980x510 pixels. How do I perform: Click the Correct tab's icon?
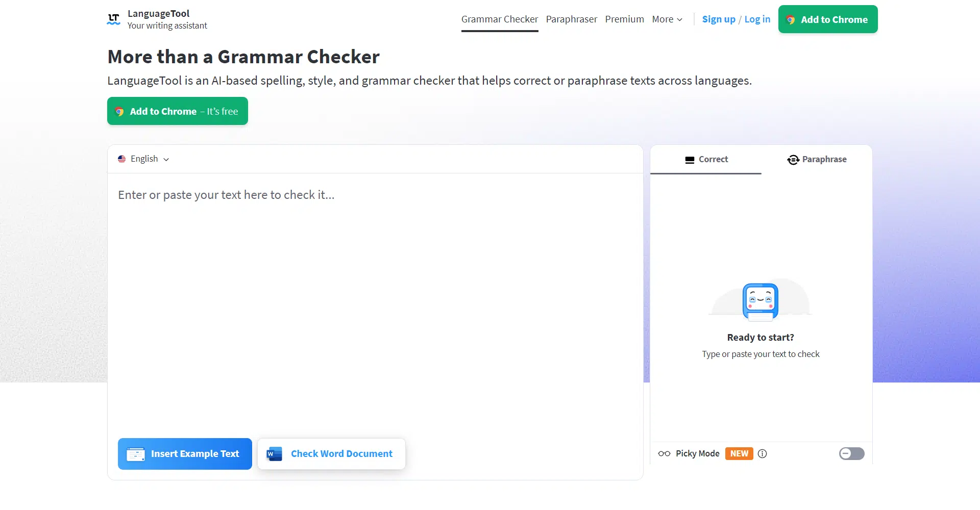(690, 160)
